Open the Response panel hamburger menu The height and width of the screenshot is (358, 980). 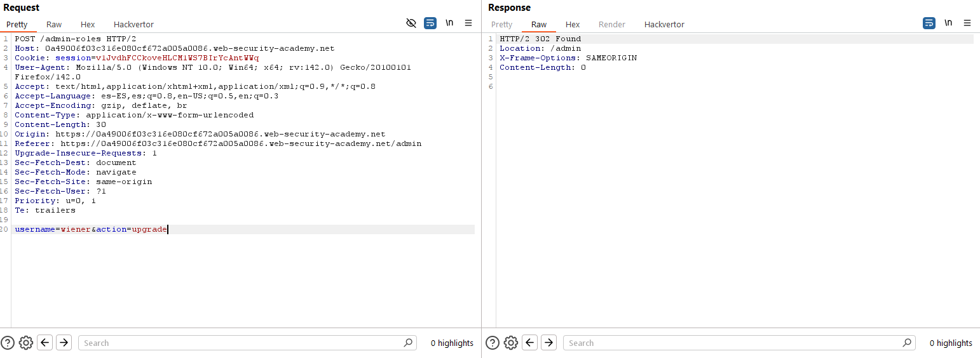click(x=967, y=23)
